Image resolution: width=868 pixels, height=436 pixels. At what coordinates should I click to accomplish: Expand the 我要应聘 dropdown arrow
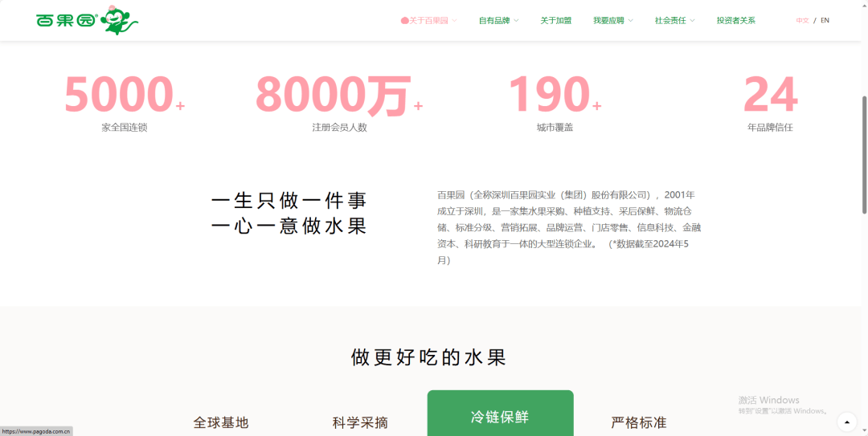tap(631, 20)
